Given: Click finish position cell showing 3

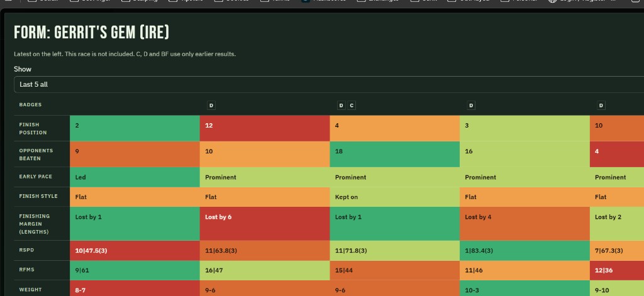Looking at the screenshot, I should pos(525,128).
